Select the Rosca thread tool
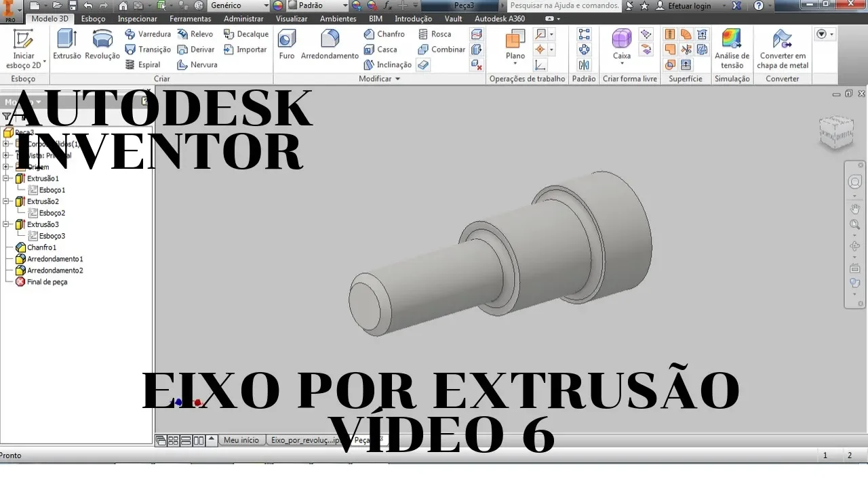This screenshot has width=868, height=488. tap(434, 34)
